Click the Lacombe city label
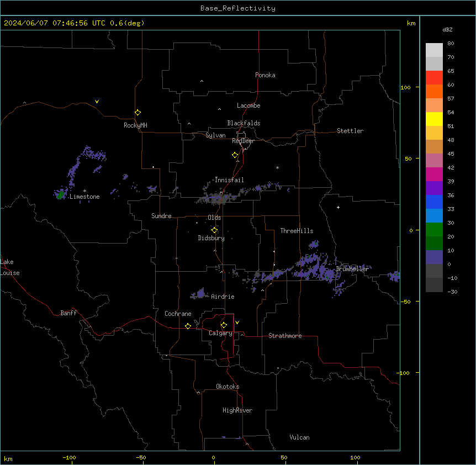The image size is (476, 465). [x=248, y=105]
